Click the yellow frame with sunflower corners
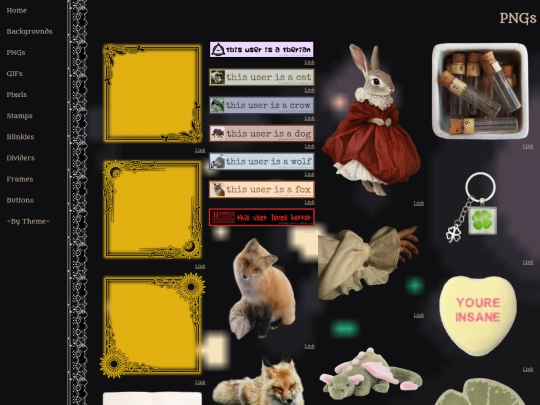Viewport: 540px width, 405px height. click(x=152, y=325)
